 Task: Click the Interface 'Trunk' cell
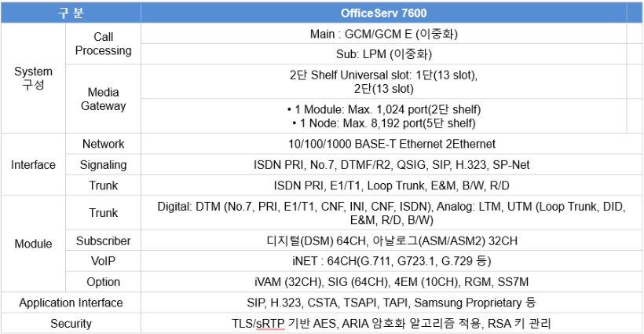pyautogui.click(x=103, y=185)
